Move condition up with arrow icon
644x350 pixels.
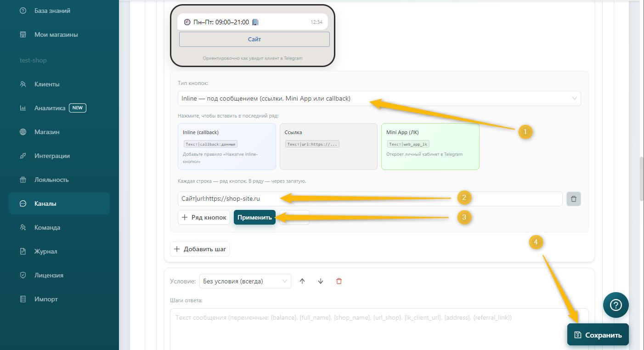(x=302, y=281)
